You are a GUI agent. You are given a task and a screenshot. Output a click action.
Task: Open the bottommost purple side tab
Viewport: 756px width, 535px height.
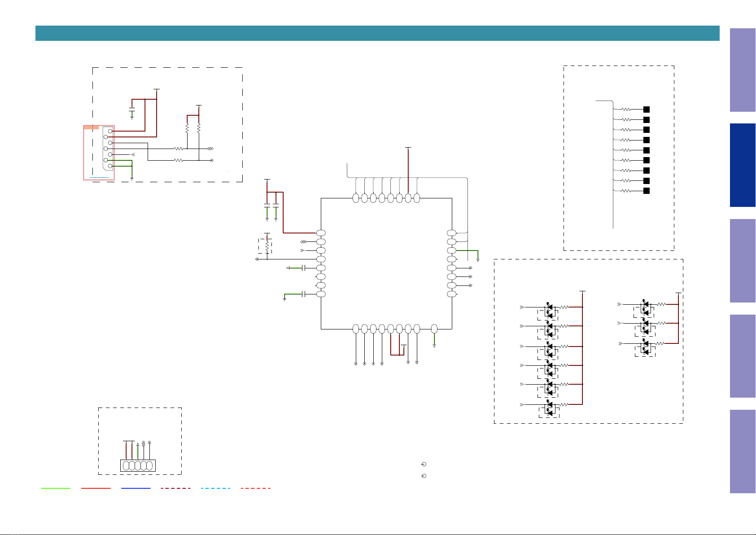point(743,452)
